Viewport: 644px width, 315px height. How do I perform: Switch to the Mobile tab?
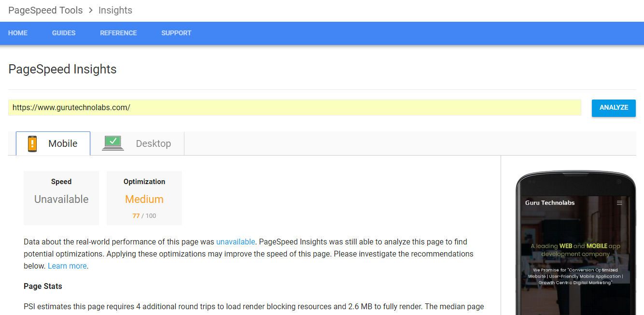click(53, 143)
